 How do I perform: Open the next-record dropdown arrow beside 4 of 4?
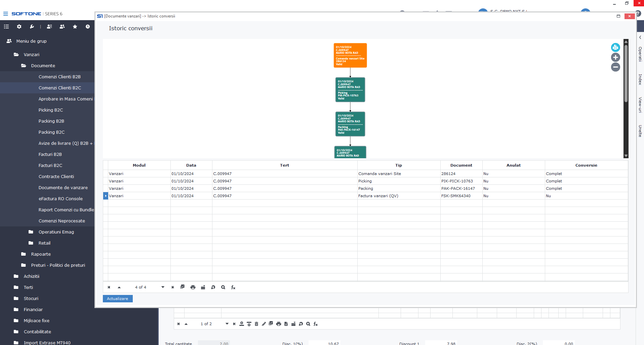pyautogui.click(x=163, y=287)
